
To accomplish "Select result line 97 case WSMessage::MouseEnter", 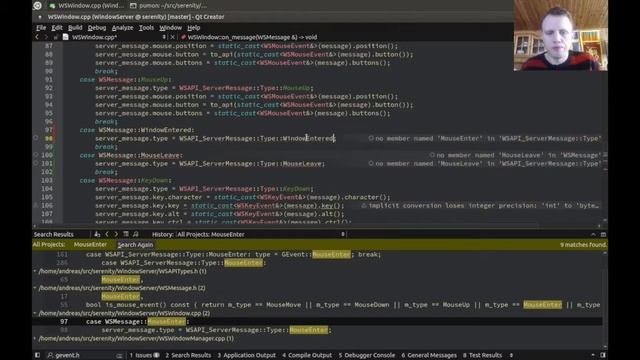I will pyautogui.click(x=318, y=322).
